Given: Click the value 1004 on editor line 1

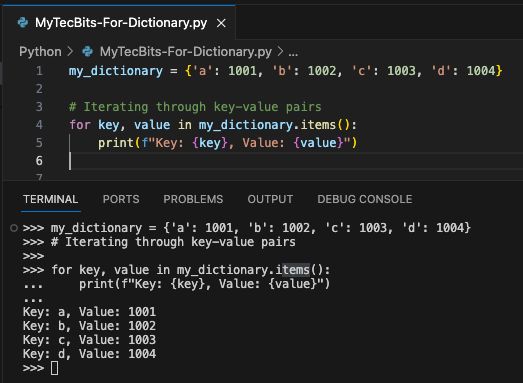Looking at the screenshot, I should 481,71.
